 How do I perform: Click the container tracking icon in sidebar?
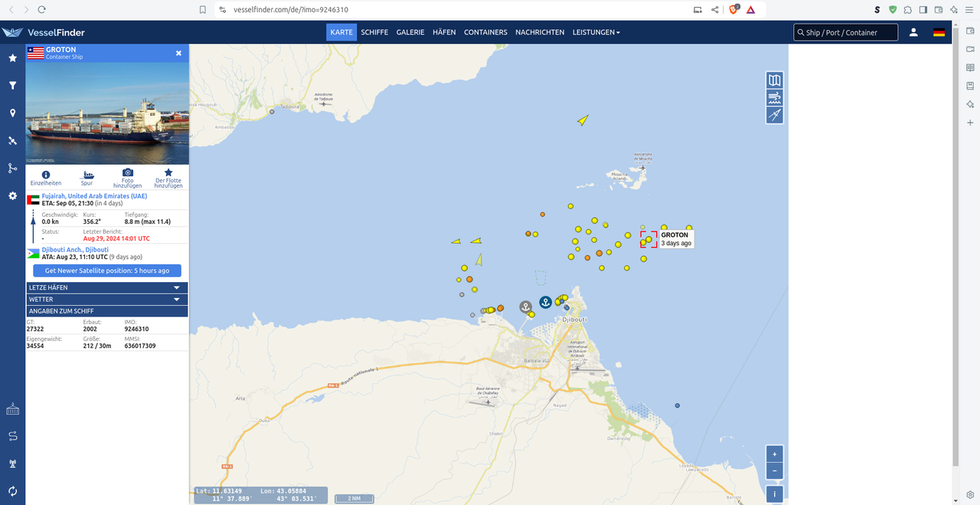12,410
